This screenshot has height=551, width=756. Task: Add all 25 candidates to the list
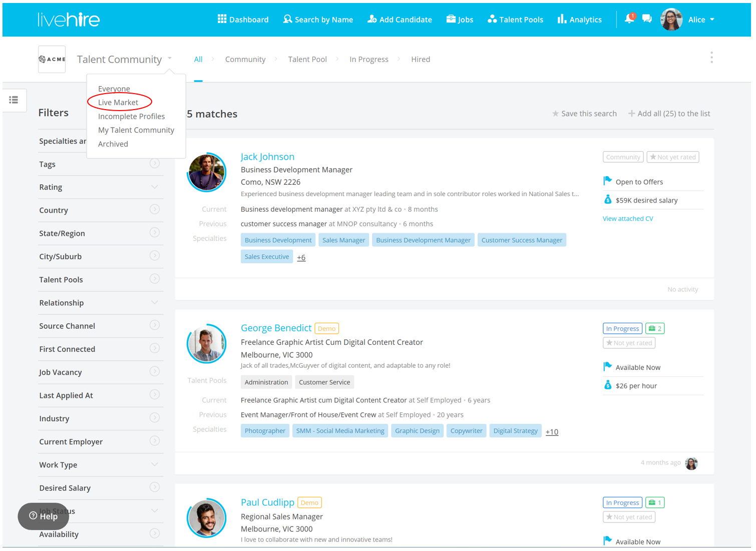pos(669,114)
